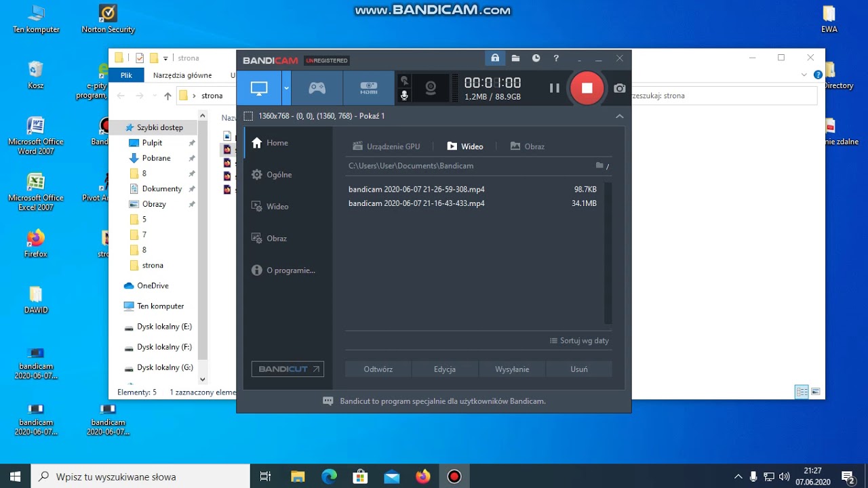
Task: Open the Obraz settings section
Action: click(288, 239)
